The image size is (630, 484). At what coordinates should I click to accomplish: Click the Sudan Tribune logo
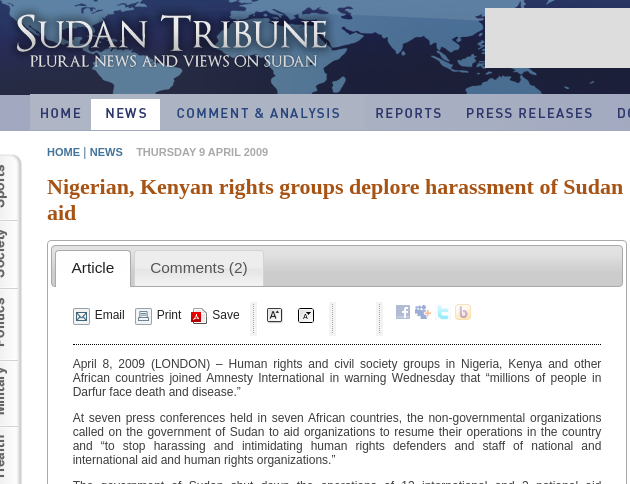pyautogui.click(x=173, y=41)
